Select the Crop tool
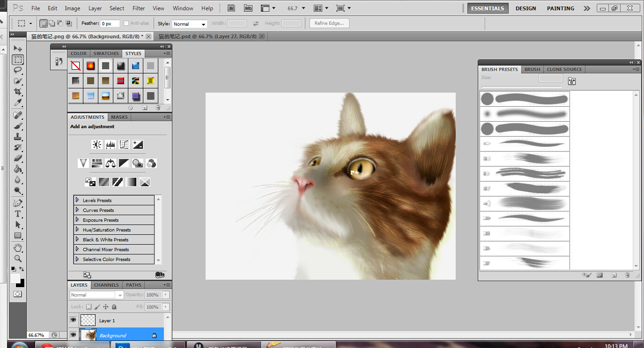This screenshot has height=348, width=644. point(18,92)
